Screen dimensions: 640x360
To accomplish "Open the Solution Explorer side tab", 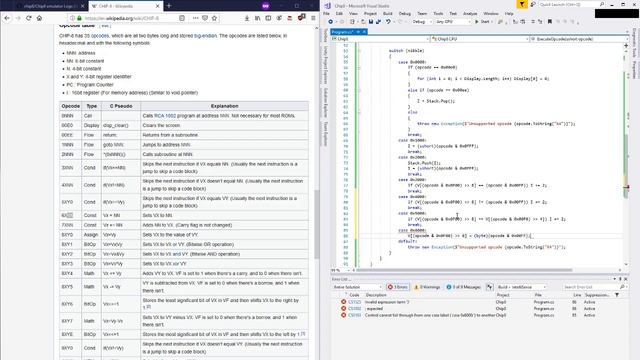I will [x=326, y=103].
